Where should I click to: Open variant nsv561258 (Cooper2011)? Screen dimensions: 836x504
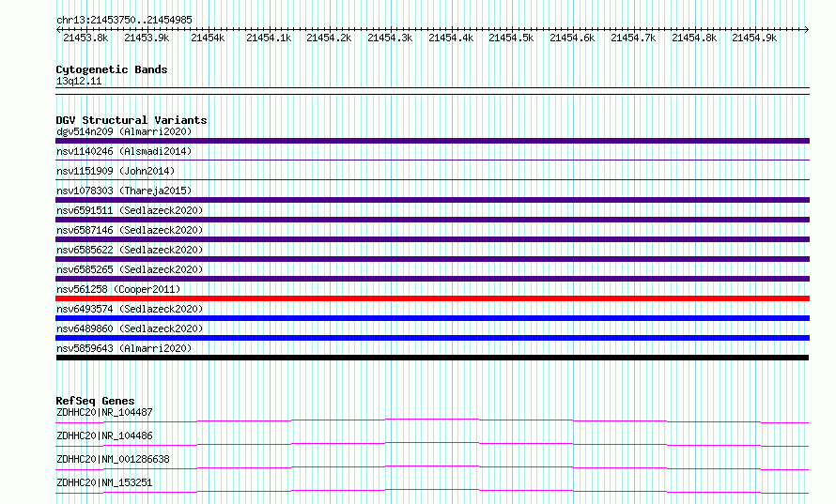(x=118, y=289)
